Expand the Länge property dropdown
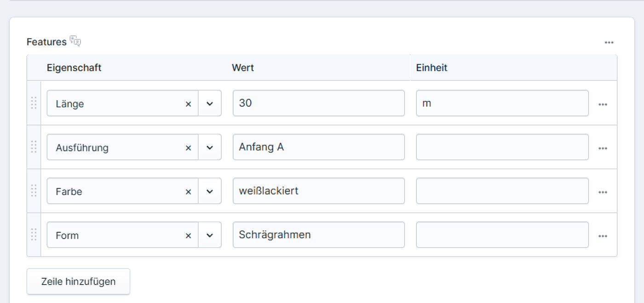Viewport: 644px width, 303px height. [x=210, y=104]
